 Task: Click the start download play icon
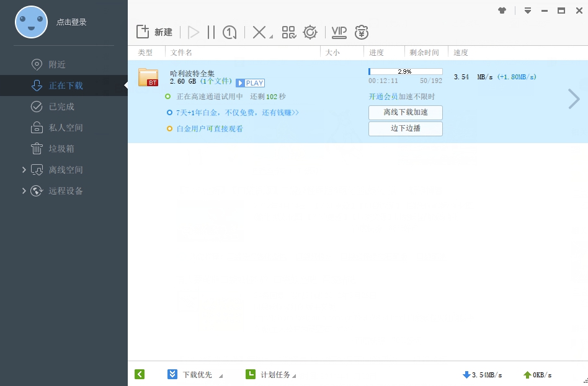(x=192, y=32)
